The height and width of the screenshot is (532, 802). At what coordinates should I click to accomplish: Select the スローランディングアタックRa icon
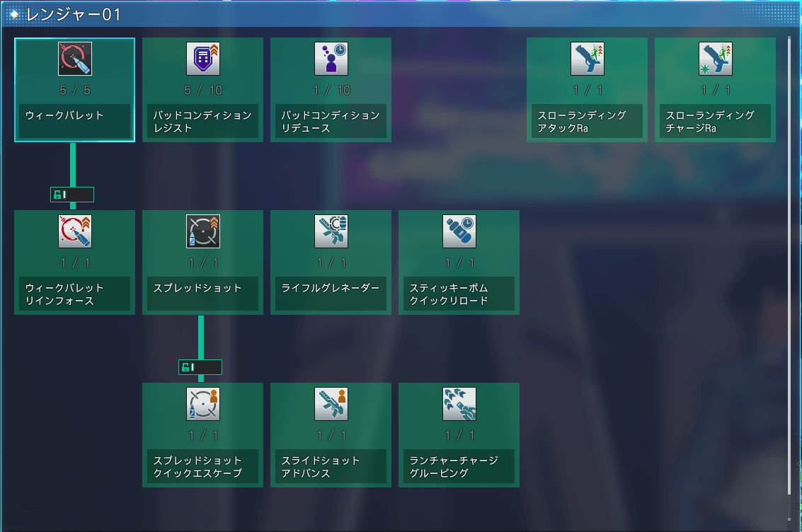click(588, 59)
